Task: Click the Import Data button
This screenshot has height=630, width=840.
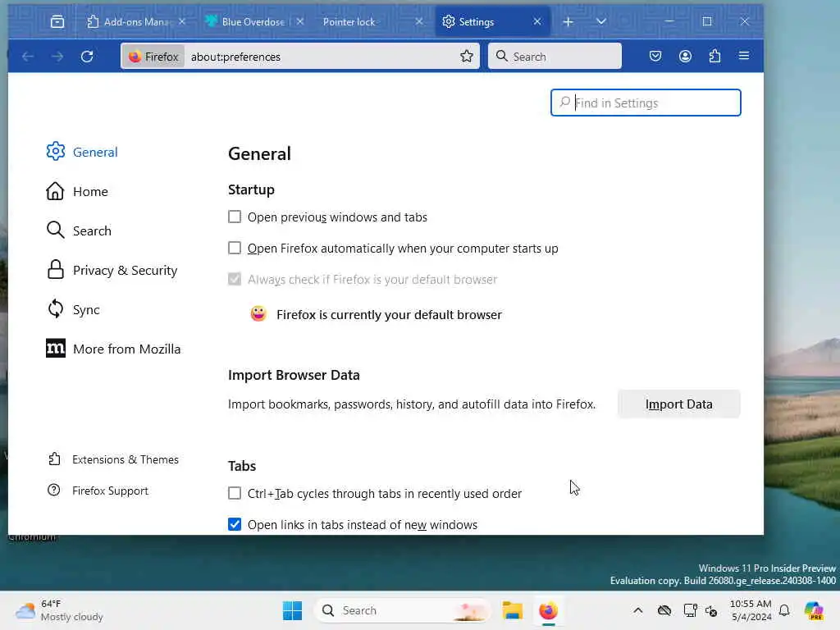Action: coord(678,404)
